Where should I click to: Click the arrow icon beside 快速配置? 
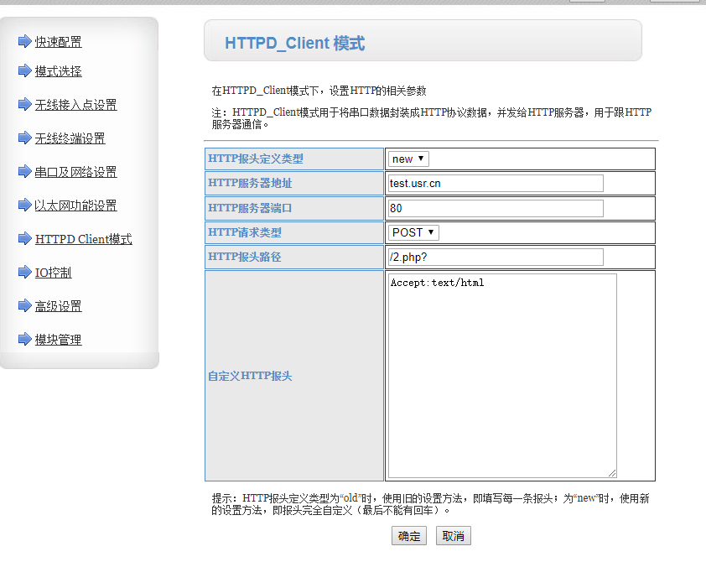tap(24, 41)
